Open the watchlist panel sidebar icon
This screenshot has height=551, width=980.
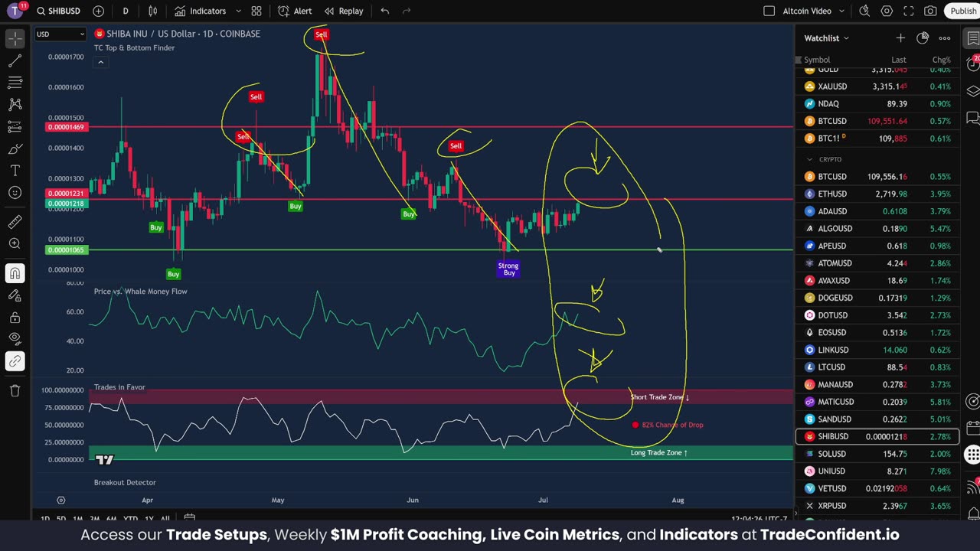[972, 38]
